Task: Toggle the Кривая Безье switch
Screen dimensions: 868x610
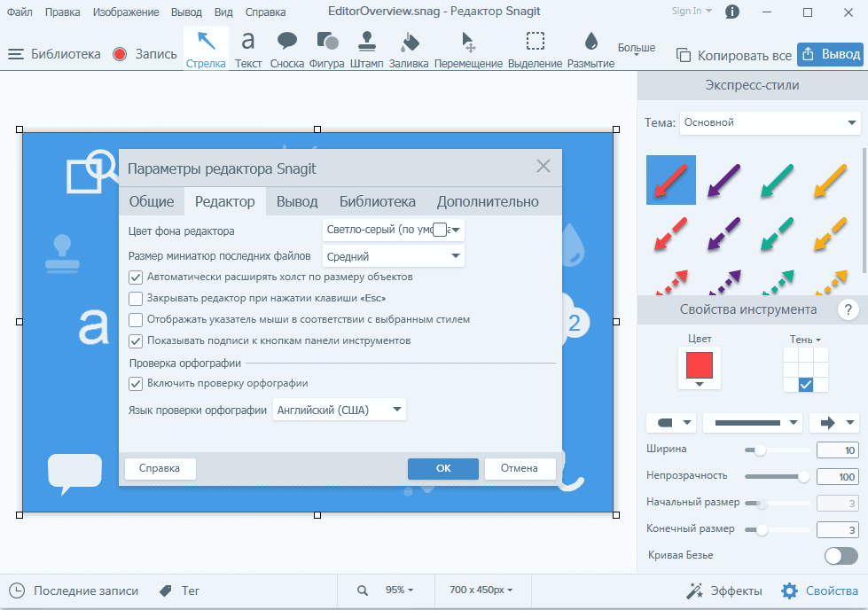Action: [841, 555]
